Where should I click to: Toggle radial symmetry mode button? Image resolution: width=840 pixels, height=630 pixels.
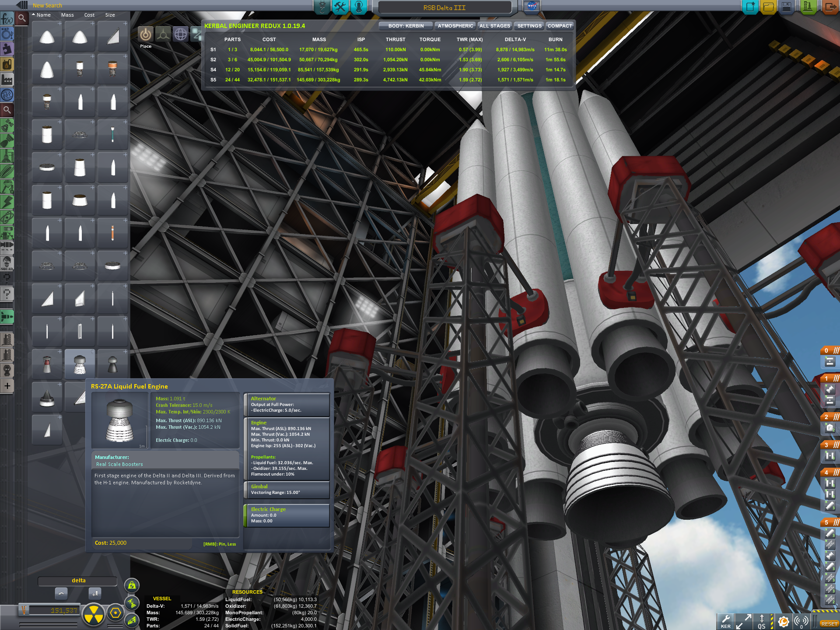coord(94,615)
